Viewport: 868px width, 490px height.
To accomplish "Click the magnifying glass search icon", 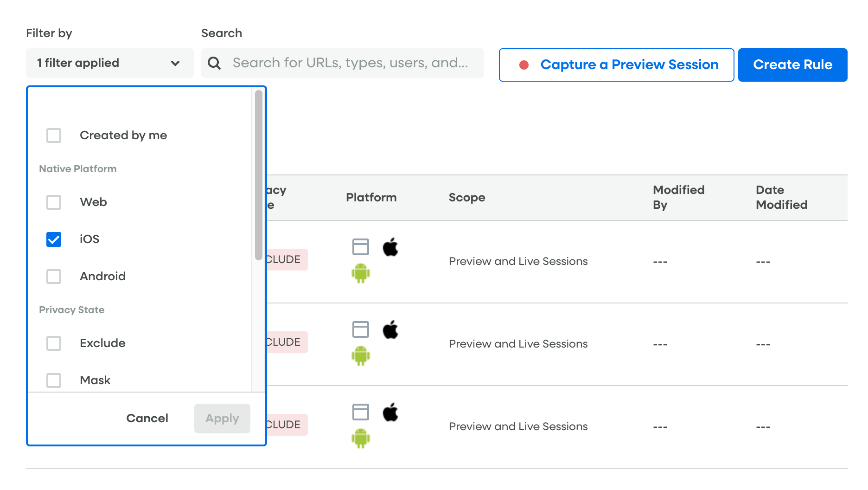I will (214, 63).
